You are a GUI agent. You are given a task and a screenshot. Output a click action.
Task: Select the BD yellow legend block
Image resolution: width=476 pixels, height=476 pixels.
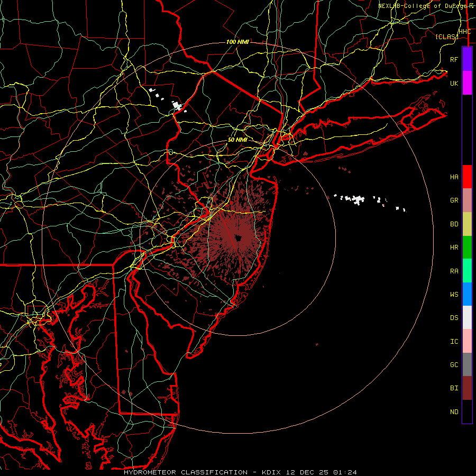(x=467, y=224)
